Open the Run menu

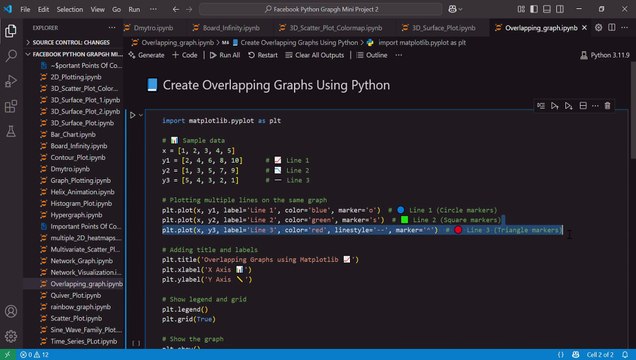pos(134,9)
